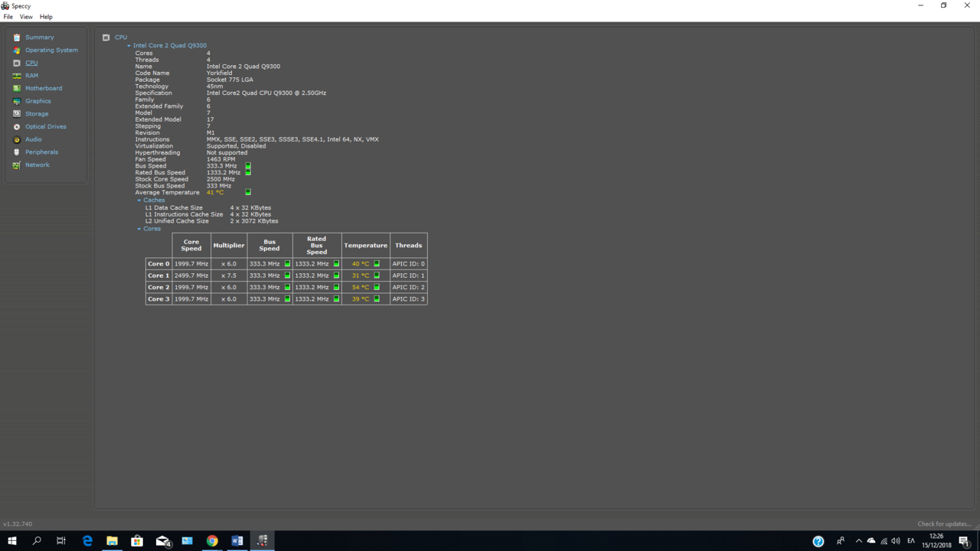Click the Operating System icon in sidebar
Image resolution: width=980 pixels, height=551 pixels.
[17, 51]
